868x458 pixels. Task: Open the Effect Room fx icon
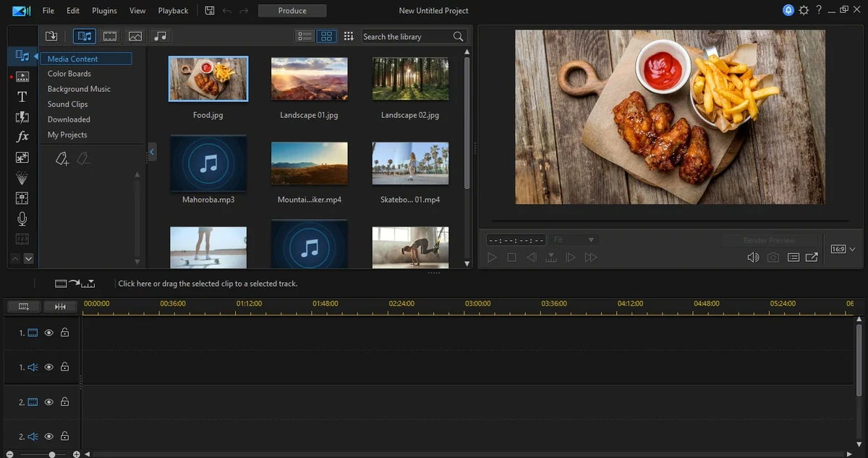22,137
